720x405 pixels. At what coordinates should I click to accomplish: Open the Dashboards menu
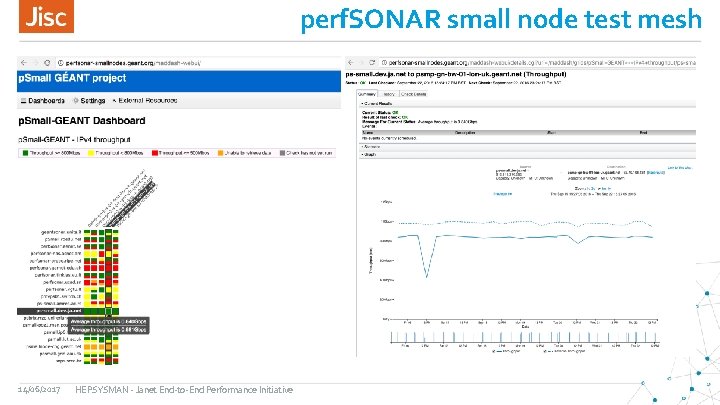43,101
